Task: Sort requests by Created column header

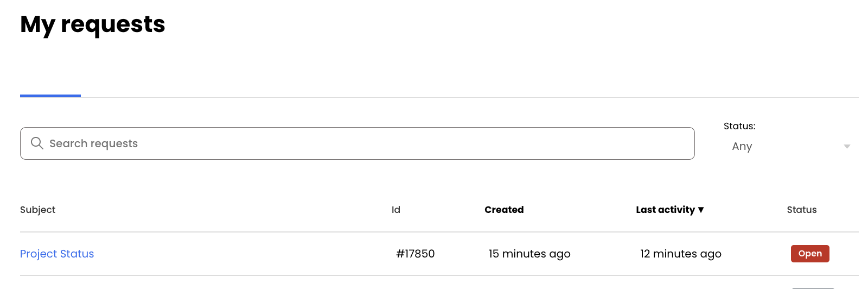Action: coord(504,210)
